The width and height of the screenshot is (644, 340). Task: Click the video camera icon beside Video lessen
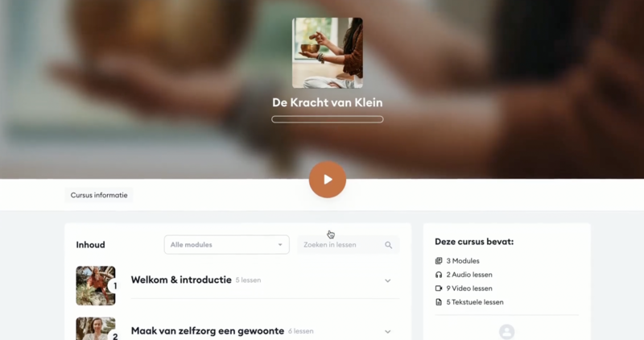(x=439, y=288)
